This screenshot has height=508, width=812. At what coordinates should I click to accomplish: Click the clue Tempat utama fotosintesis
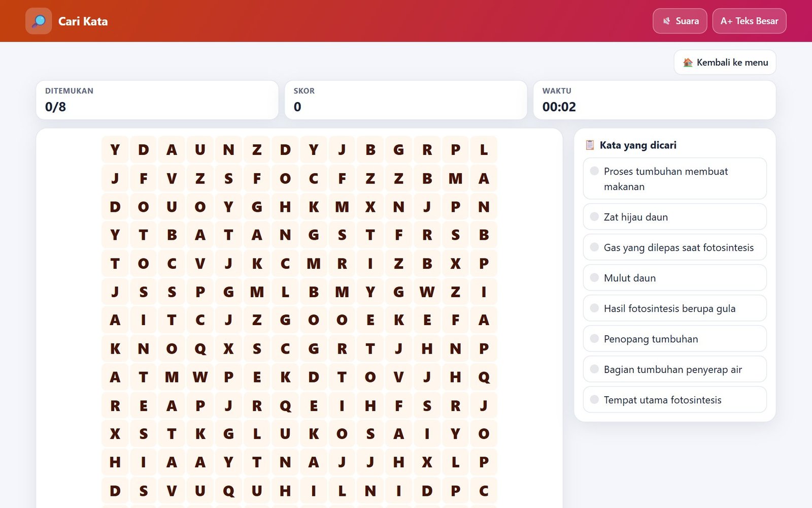tap(674, 399)
